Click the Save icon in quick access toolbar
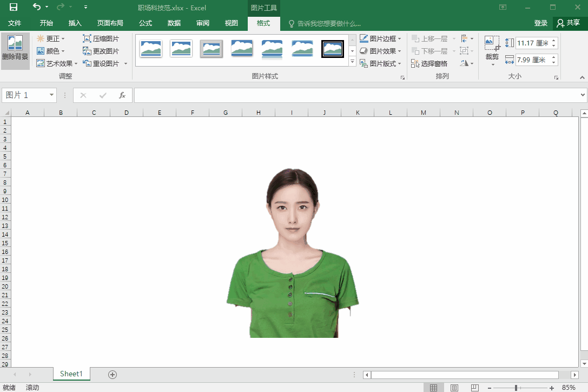The height and width of the screenshot is (392, 588). (14, 7)
